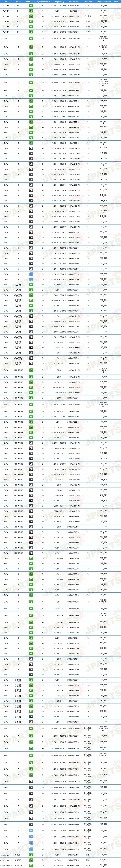Click petrol icon in Rolls-Royce Ghost 420kW row
121x868 pixels.
coord(31,855)
